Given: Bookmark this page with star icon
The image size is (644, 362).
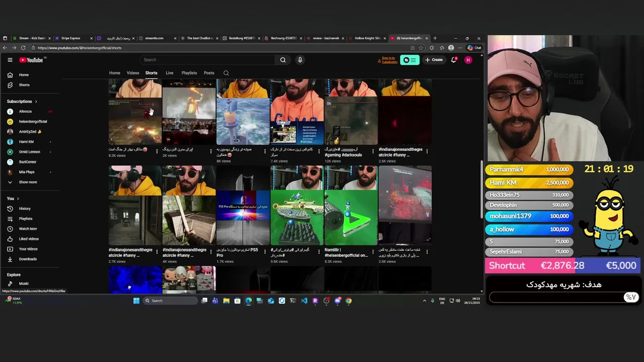Looking at the screenshot, I should 421,48.
